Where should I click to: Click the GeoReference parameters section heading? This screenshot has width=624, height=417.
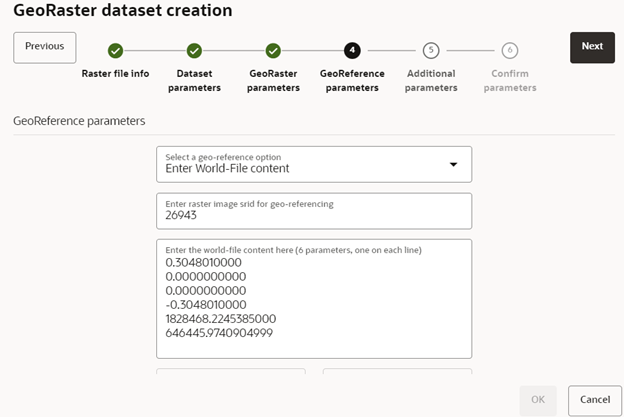click(x=79, y=121)
